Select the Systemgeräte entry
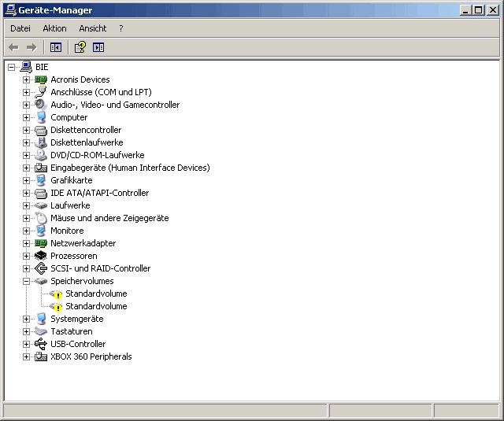Image resolution: width=504 pixels, height=421 pixels. [77, 319]
